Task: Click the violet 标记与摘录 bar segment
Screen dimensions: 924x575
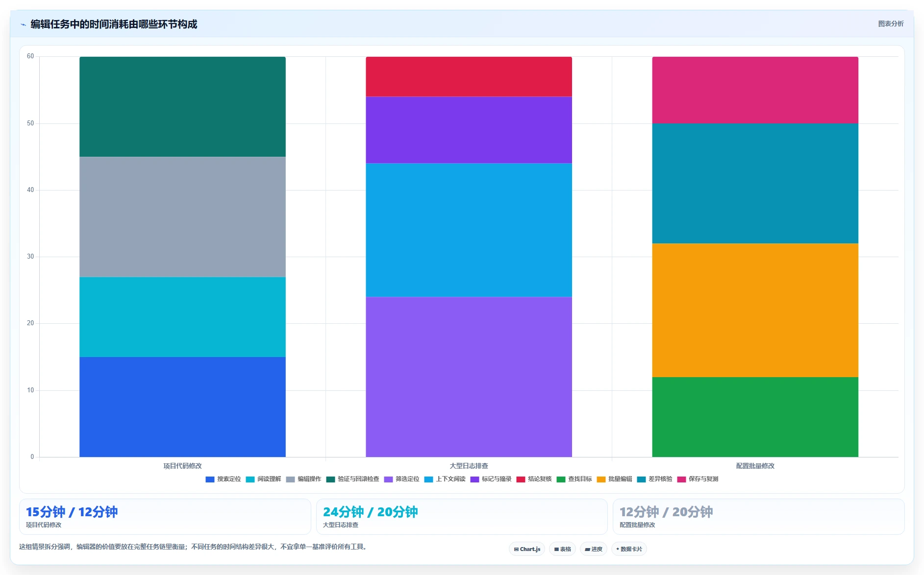Action: (x=469, y=130)
